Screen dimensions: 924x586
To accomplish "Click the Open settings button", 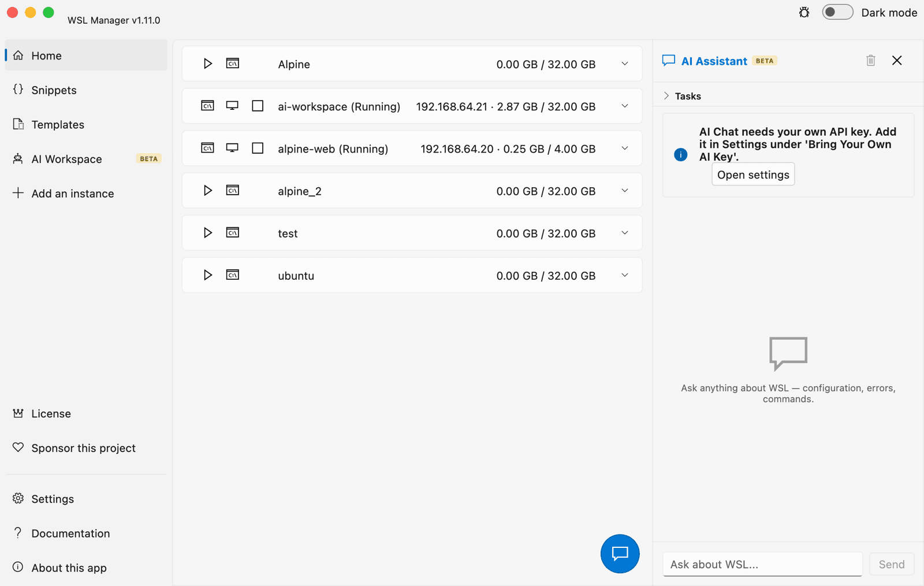I will 753,175.
